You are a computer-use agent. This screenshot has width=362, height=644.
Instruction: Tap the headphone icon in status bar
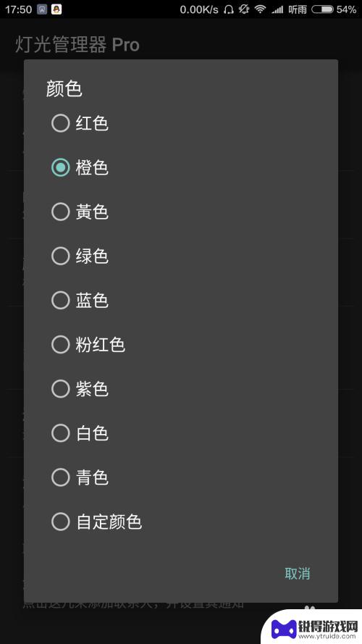click(x=229, y=9)
